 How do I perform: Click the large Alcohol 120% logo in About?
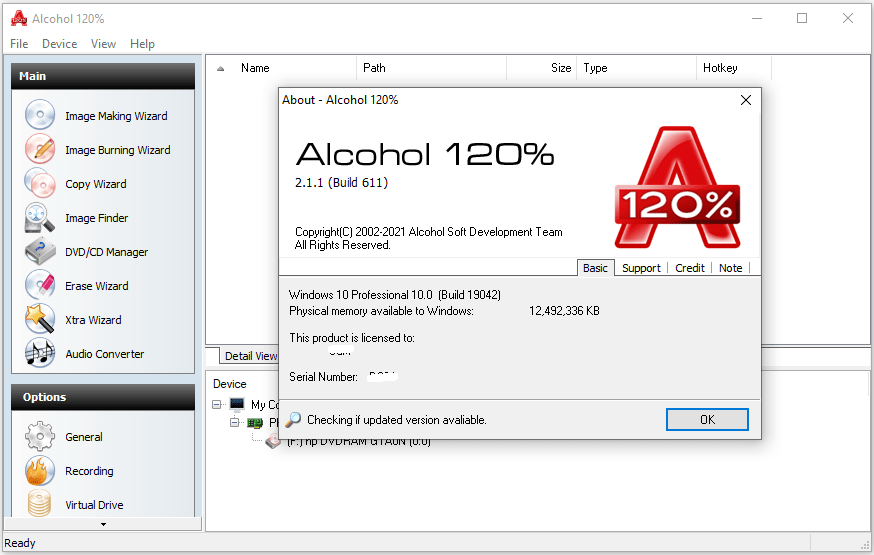pos(677,188)
